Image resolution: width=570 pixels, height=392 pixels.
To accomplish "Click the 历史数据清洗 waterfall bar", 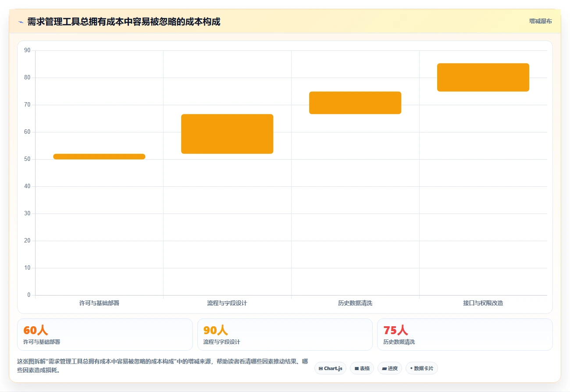I will [x=355, y=103].
